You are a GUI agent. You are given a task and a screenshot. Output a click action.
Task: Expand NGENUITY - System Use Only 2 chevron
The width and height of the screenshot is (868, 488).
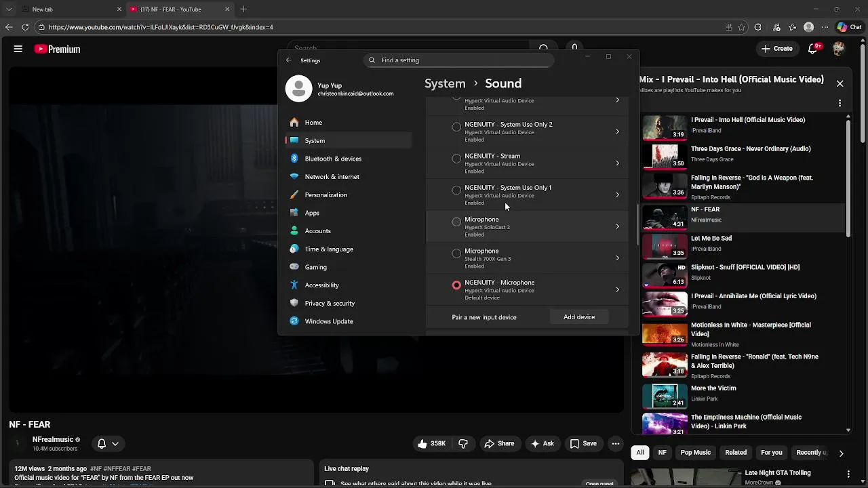617,131
